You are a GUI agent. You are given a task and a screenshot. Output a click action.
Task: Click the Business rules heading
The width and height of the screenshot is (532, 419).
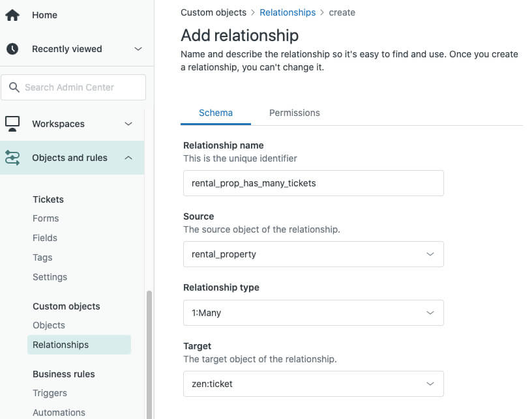(64, 374)
